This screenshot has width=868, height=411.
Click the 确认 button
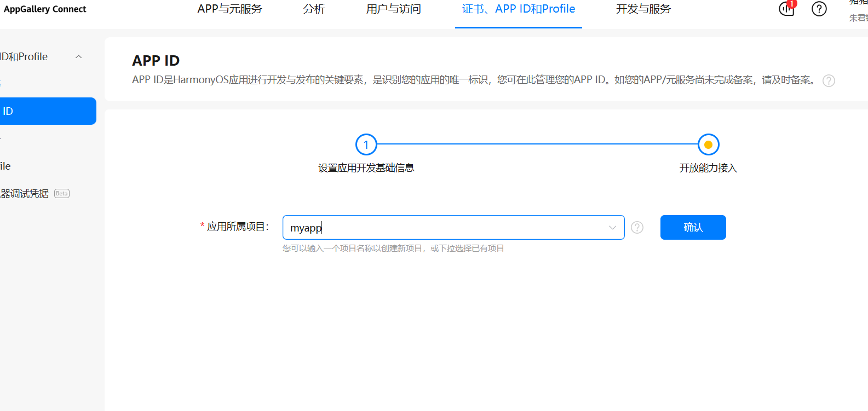[x=693, y=227]
